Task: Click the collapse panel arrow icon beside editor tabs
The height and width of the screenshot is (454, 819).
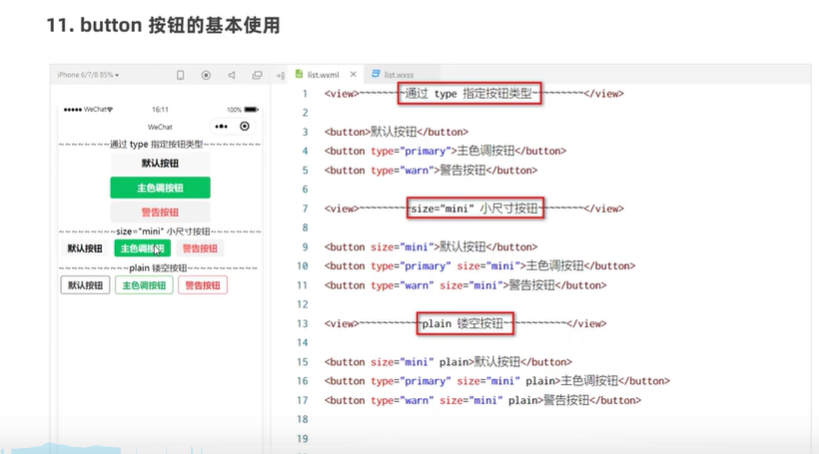Action: pos(280,76)
